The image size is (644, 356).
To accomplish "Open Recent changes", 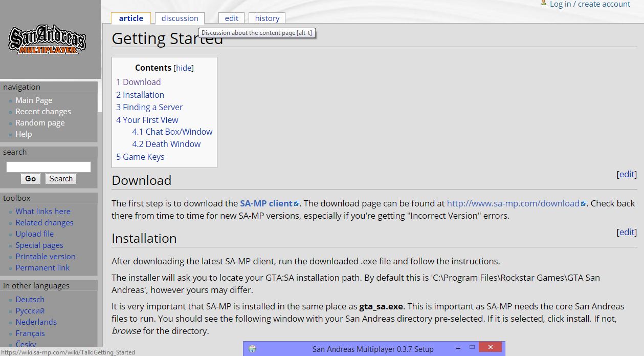I will (43, 112).
